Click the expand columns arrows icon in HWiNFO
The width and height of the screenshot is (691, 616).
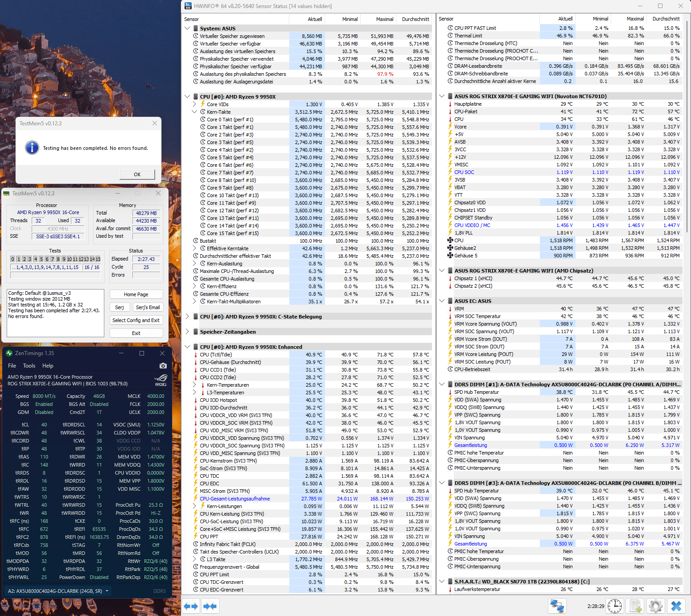[x=191, y=606]
